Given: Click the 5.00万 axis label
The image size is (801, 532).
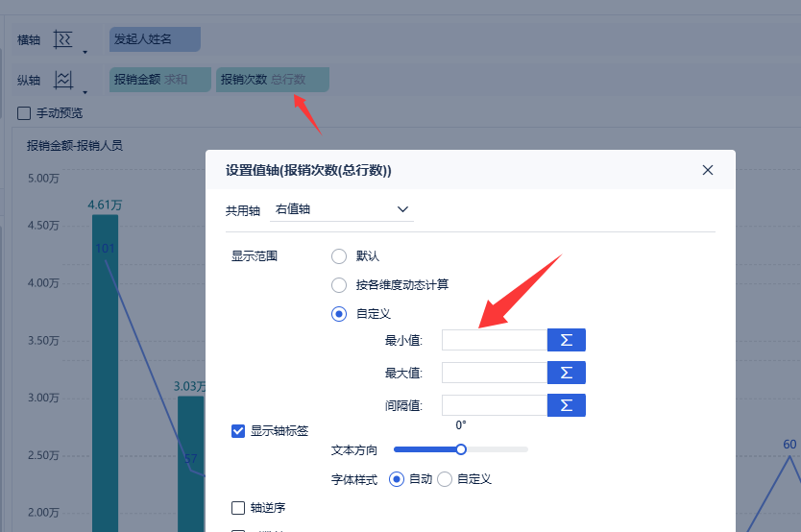Looking at the screenshot, I should [43, 179].
